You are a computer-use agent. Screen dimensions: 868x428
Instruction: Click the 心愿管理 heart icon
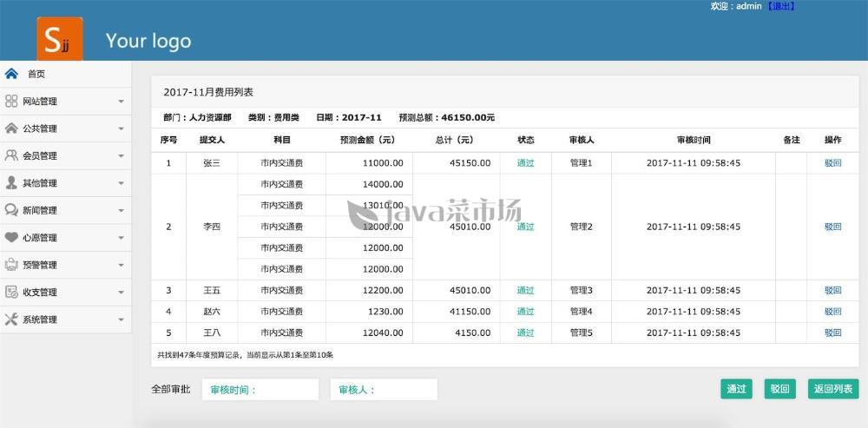pos(11,237)
